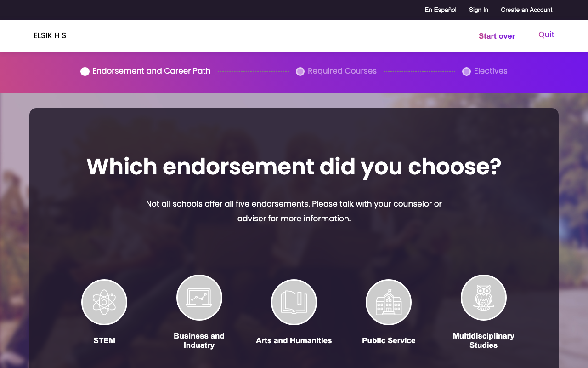The image size is (588, 368).
Task: Switch language to En Español
Action: [x=440, y=10]
